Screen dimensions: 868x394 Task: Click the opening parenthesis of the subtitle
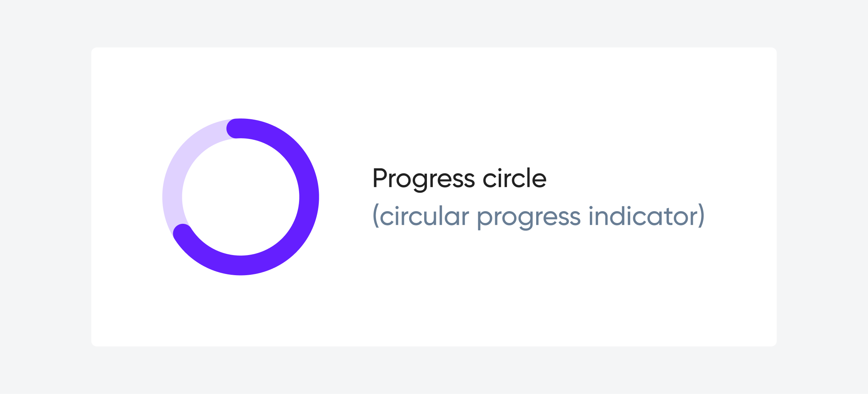(x=376, y=216)
